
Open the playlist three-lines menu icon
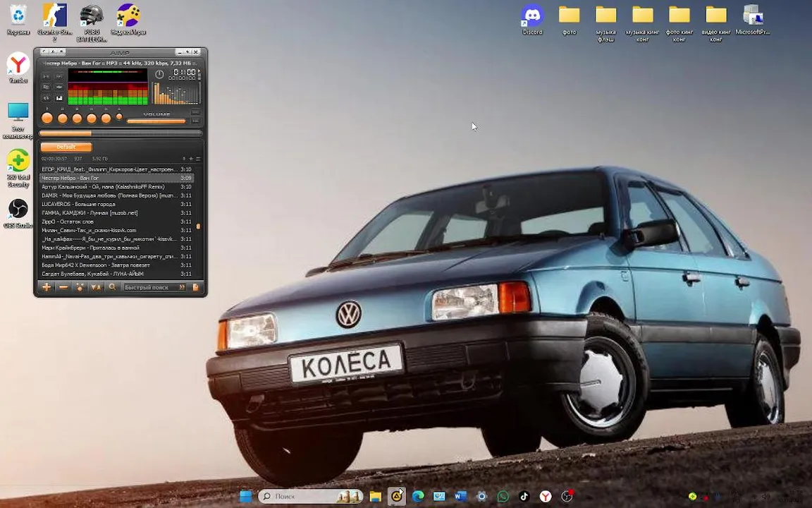[x=198, y=159]
